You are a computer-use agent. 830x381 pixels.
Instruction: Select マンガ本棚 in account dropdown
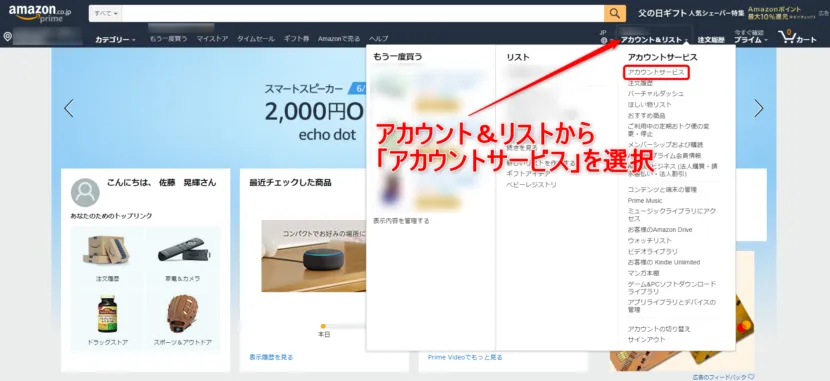643,273
